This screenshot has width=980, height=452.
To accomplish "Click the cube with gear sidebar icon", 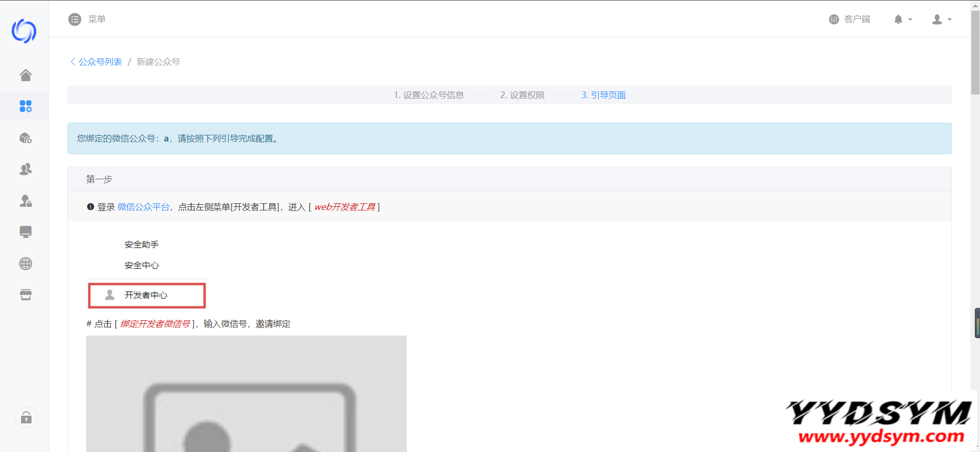I will [x=26, y=138].
